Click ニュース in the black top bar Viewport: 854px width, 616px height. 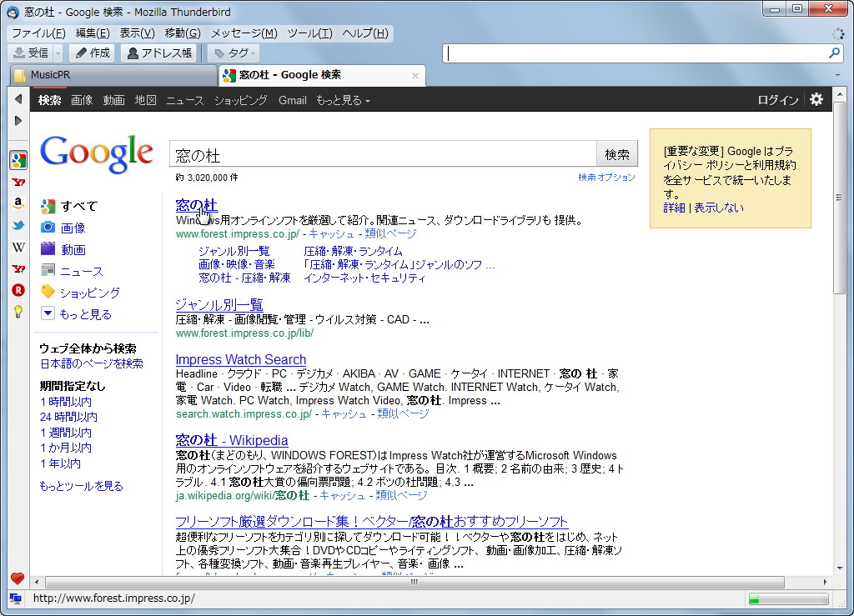click(185, 100)
